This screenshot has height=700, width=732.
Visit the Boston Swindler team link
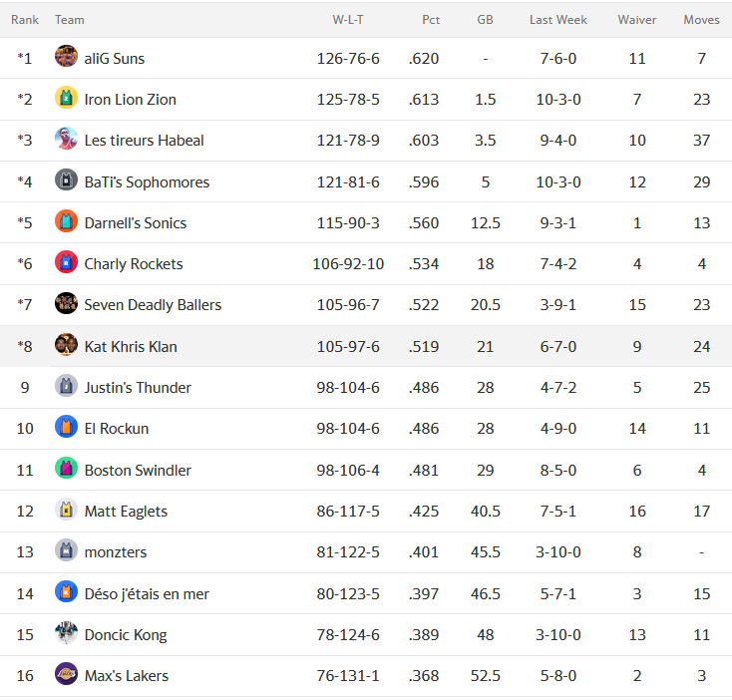[x=138, y=471]
